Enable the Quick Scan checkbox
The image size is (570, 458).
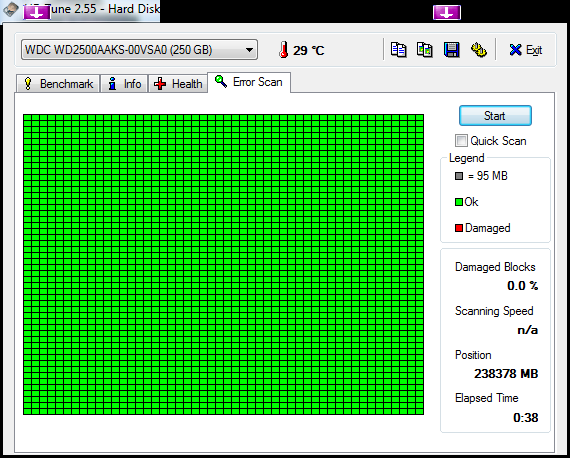click(461, 141)
